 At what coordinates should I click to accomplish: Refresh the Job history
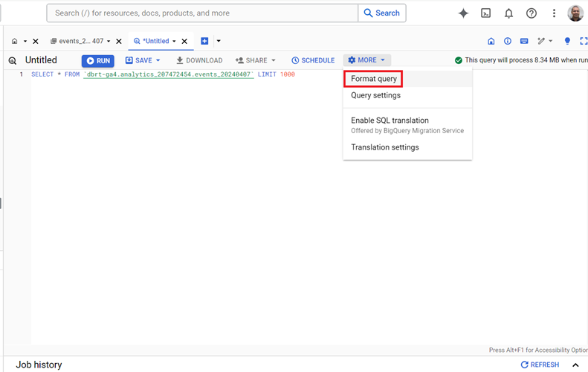540,365
